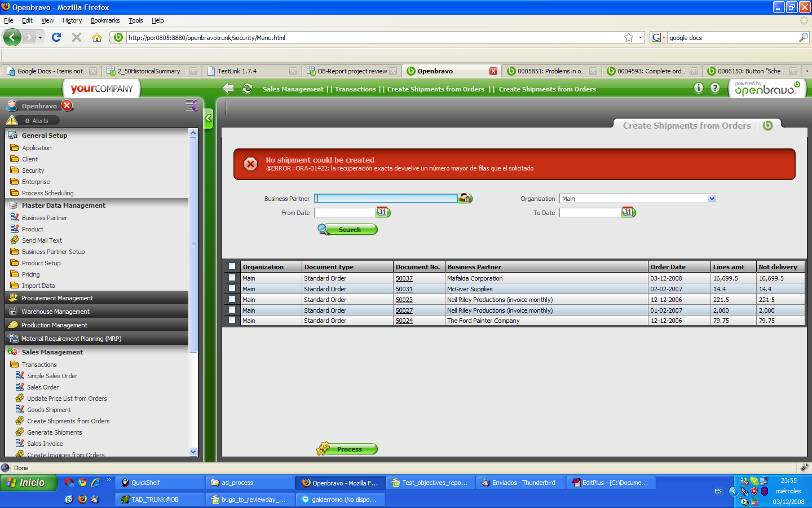Screen dimensions: 812x508
Task: Click the Google search magnifier icon
Action: coord(804,37)
